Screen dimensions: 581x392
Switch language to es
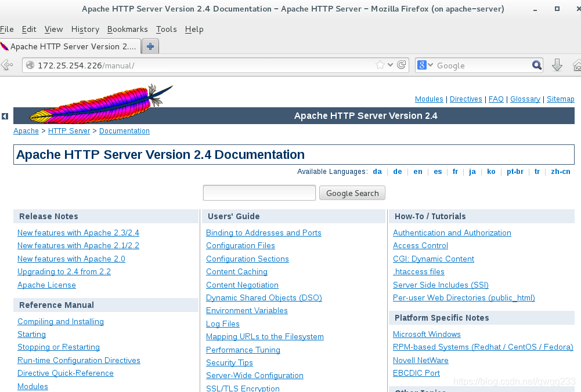[x=438, y=172]
